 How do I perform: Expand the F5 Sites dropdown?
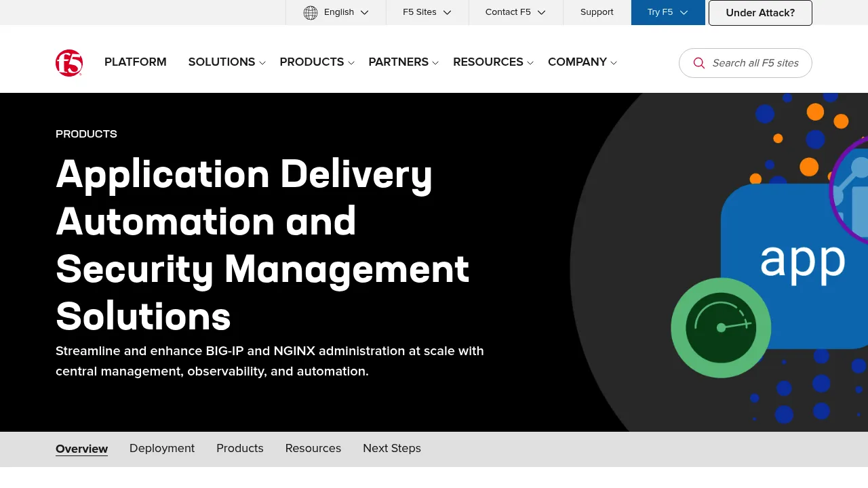pyautogui.click(x=427, y=12)
